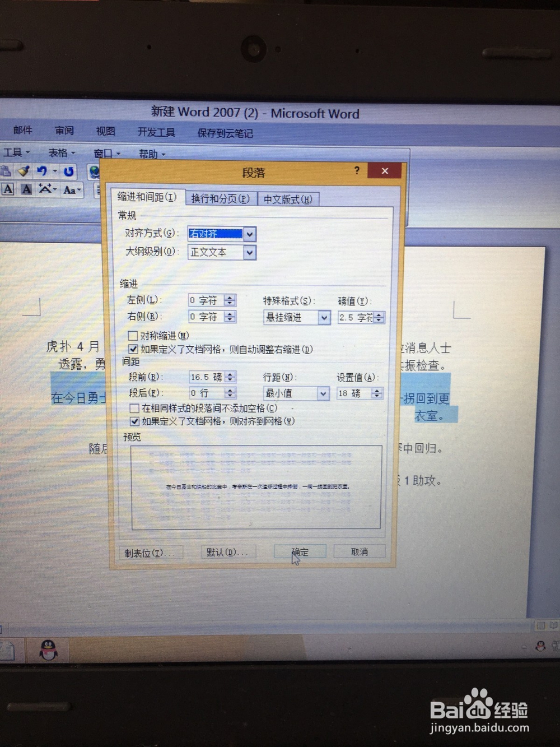Click the Undo arrow icon
This screenshot has height=747, width=560.
tap(41, 171)
